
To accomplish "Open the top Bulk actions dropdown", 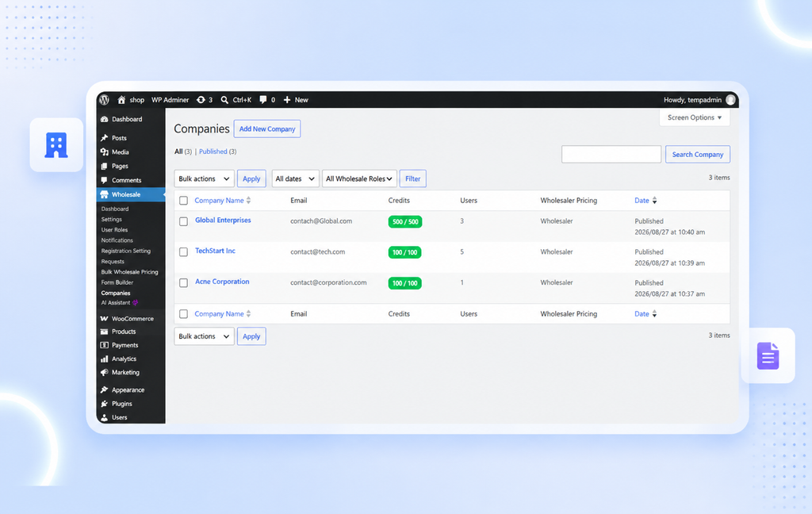I will click(x=204, y=178).
